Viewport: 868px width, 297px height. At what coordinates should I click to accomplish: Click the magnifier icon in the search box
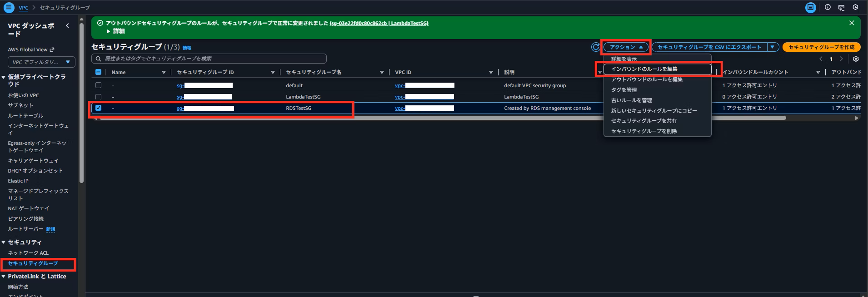pos(98,59)
